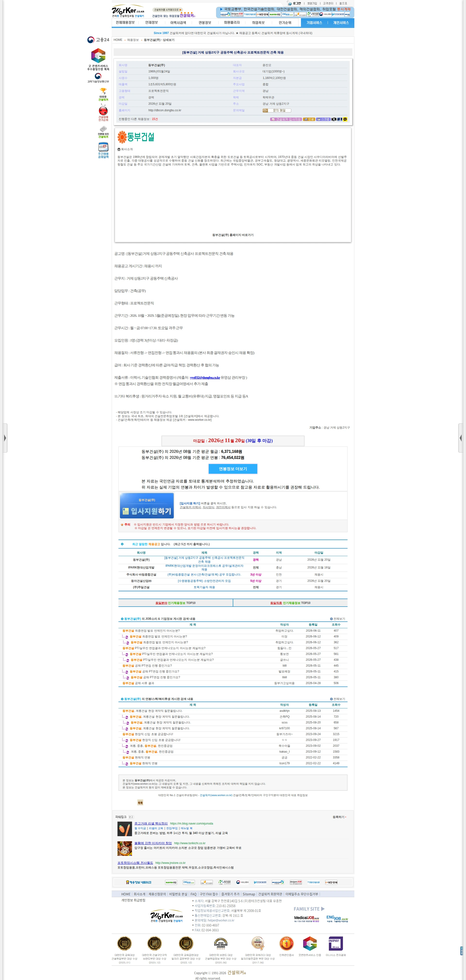
Task: Click the 문의 메일 button
Action: coord(277,110)
